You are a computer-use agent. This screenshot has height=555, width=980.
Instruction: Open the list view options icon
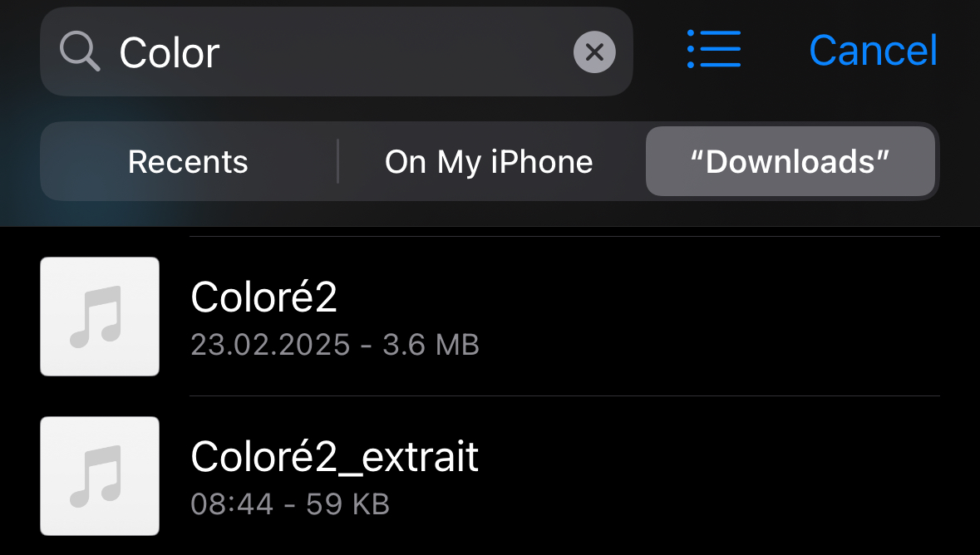click(x=714, y=49)
